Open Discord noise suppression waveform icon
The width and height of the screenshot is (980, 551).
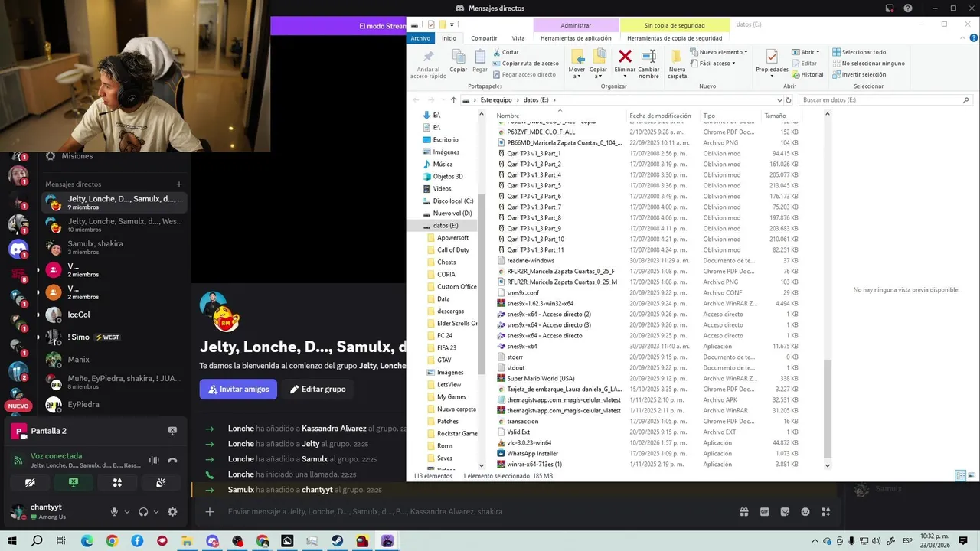coord(154,460)
